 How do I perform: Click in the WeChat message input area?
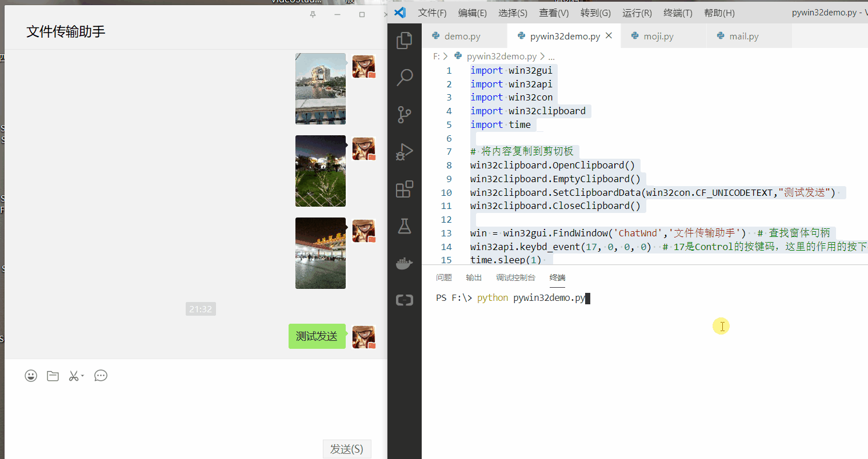click(x=195, y=412)
